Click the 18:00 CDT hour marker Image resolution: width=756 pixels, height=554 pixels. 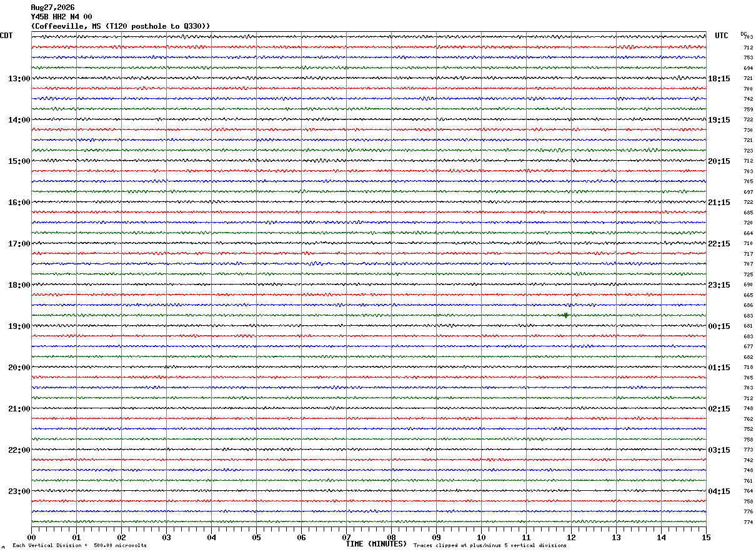click(19, 285)
